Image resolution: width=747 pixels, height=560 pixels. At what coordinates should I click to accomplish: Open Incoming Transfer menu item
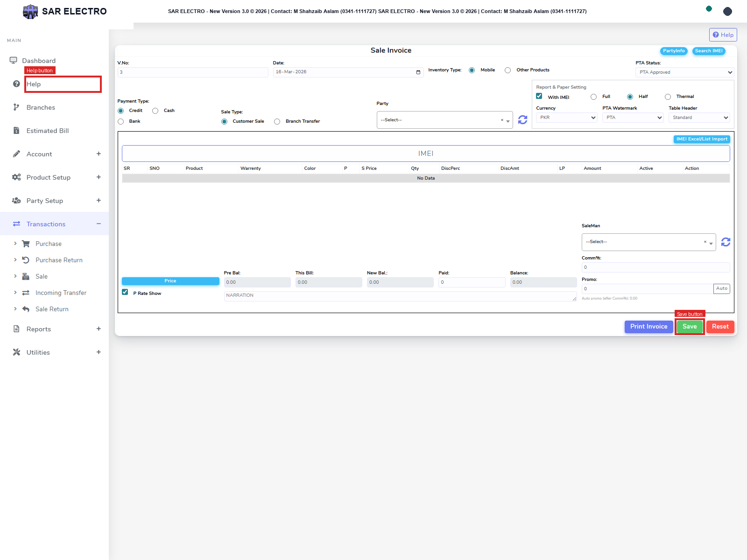coord(61,293)
